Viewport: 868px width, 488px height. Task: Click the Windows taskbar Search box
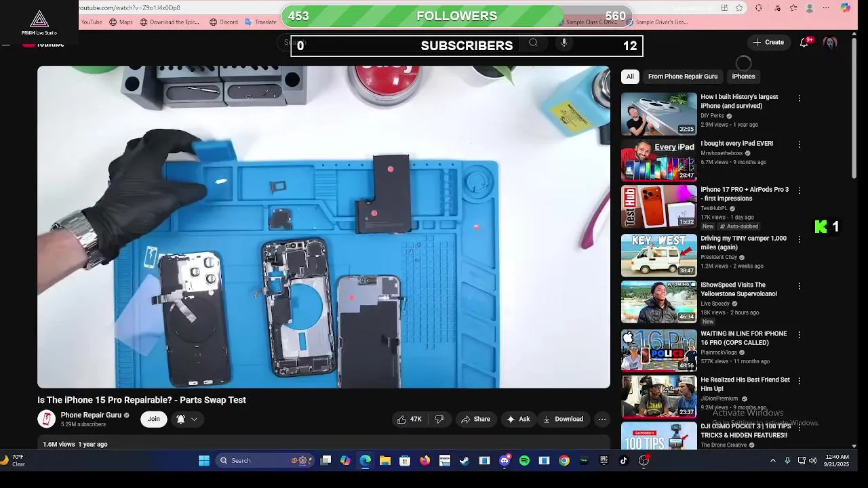(264, 461)
